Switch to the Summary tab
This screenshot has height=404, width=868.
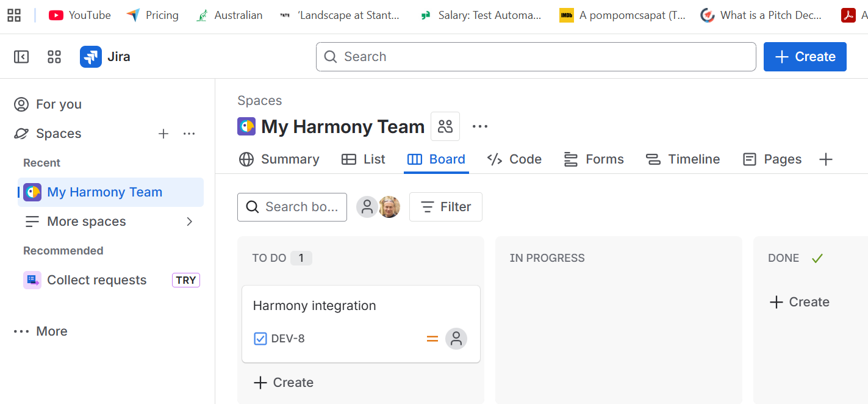279,159
